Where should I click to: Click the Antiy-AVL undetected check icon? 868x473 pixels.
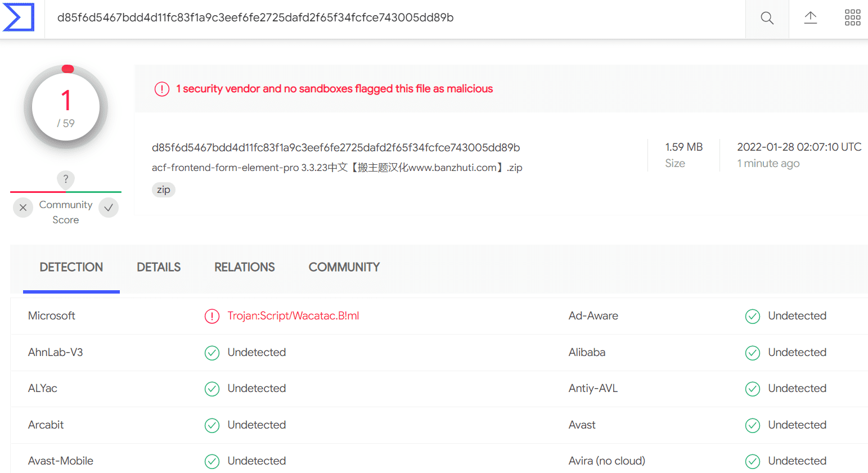pyautogui.click(x=753, y=389)
